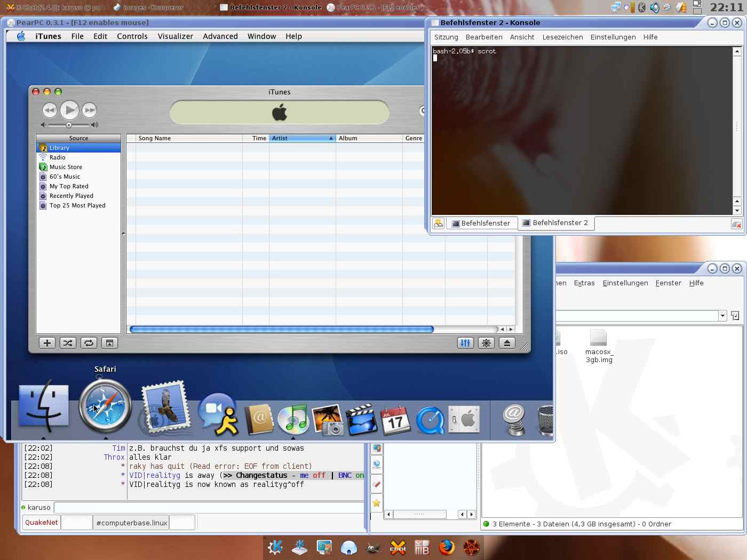Screen dimensions: 747x560
Task: Sort by Artist column header
Action: pos(303,138)
